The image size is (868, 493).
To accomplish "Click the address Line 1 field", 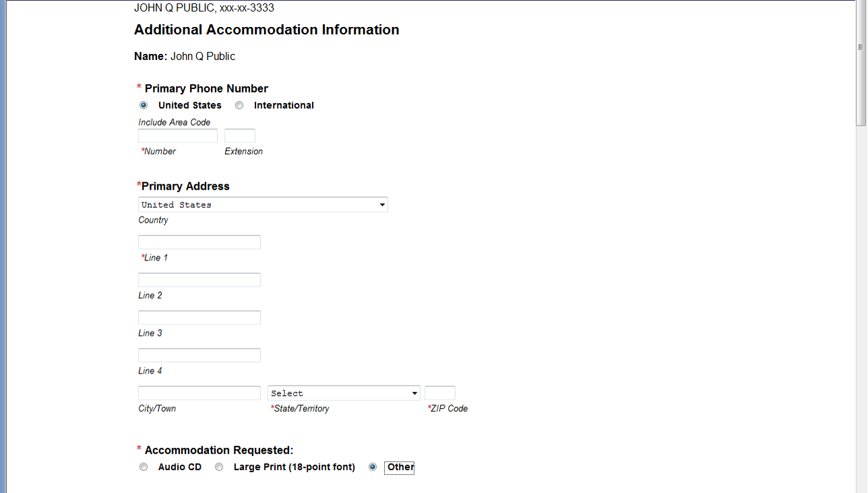I will (x=199, y=242).
